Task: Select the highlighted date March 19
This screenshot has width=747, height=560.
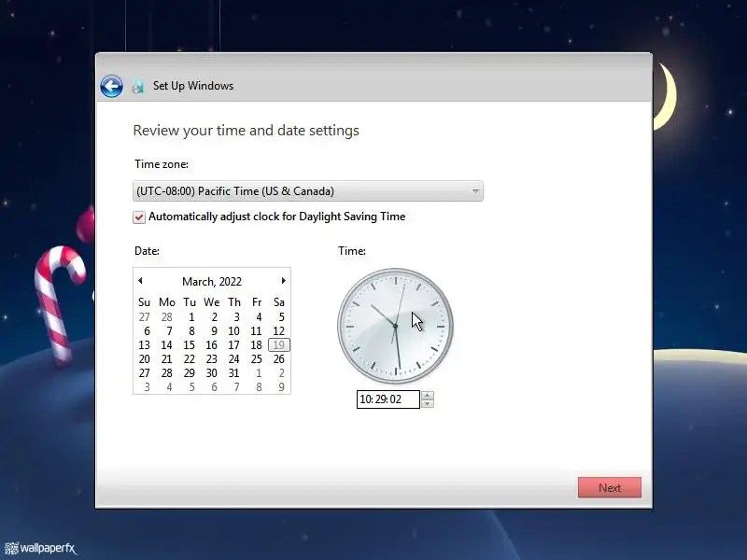Action: (x=278, y=345)
